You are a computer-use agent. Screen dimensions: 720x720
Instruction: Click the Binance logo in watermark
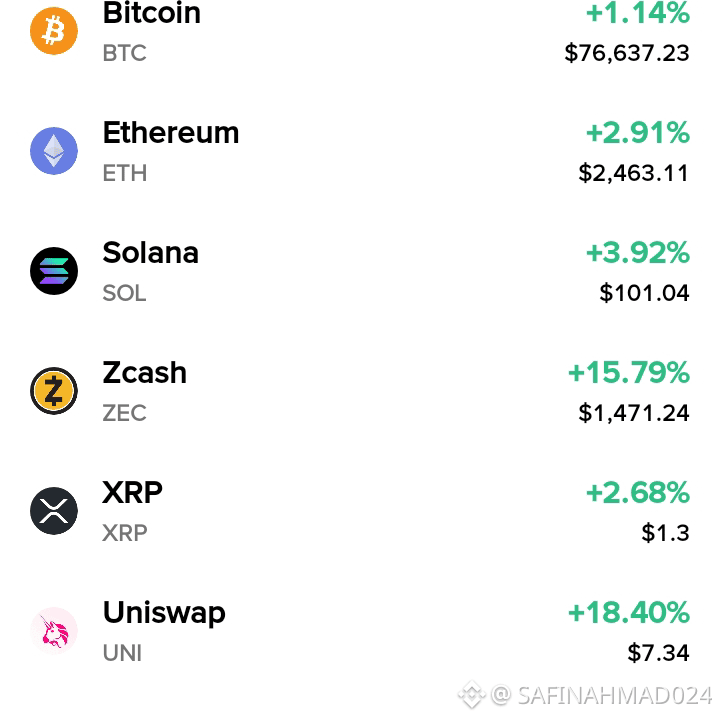point(472,695)
